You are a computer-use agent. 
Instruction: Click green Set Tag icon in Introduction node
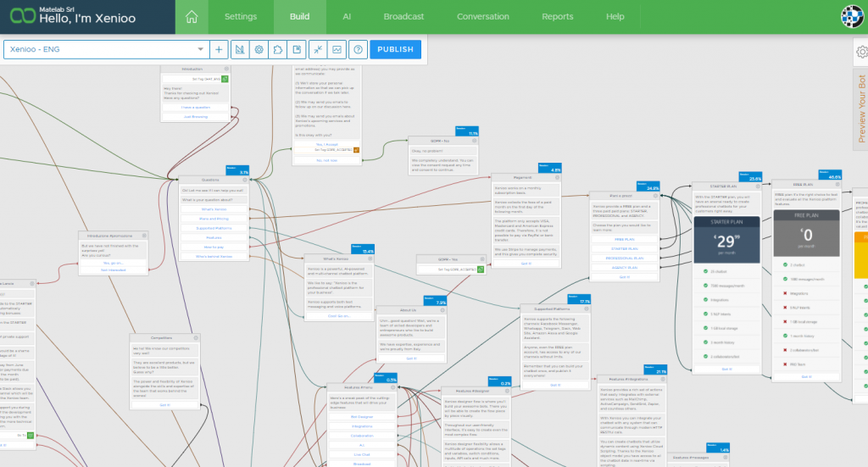point(225,79)
